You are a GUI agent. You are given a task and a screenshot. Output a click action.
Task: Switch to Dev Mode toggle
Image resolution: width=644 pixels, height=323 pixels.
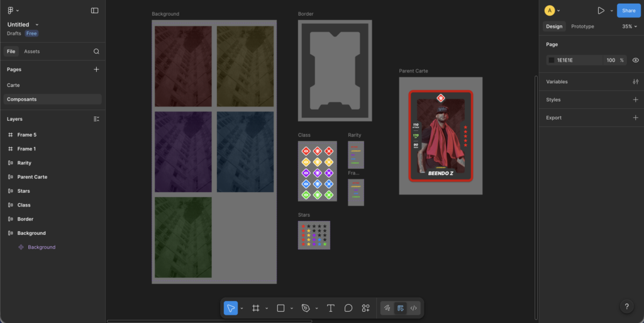click(413, 308)
